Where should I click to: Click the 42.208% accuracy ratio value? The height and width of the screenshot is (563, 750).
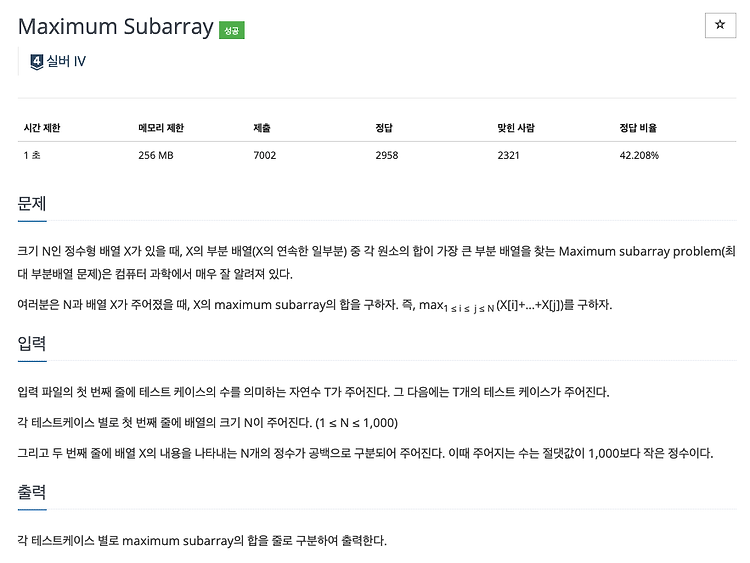pos(639,155)
